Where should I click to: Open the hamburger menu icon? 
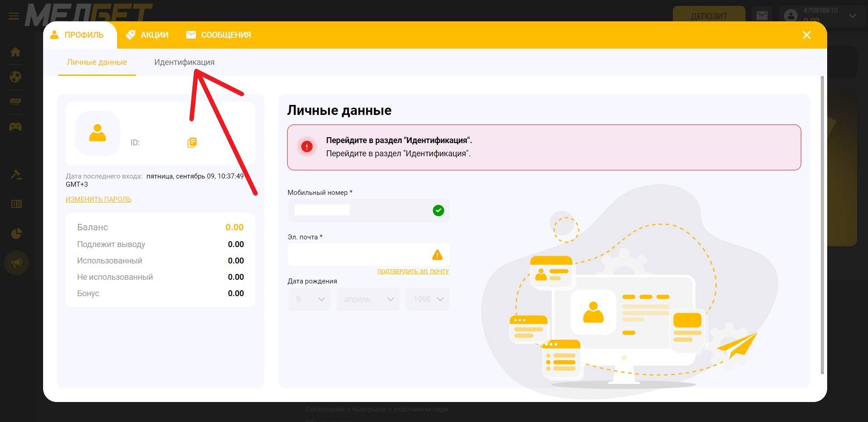14,16
